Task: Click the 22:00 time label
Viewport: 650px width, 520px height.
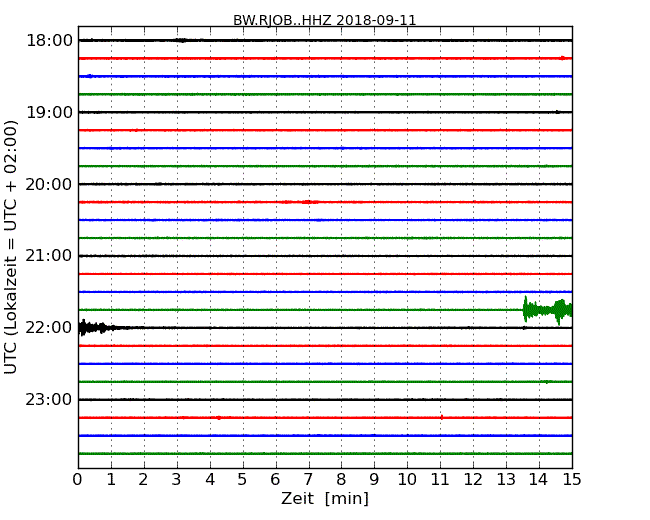Action: pyautogui.click(x=49, y=328)
